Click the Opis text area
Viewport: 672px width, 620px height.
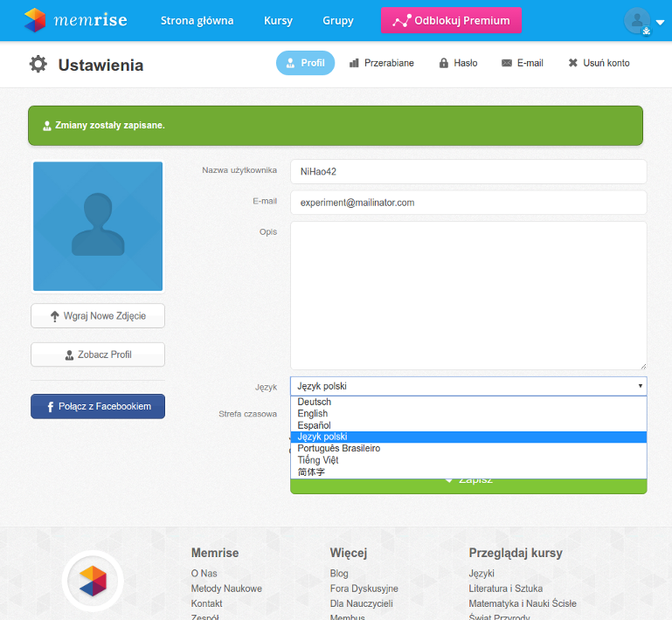tap(468, 295)
